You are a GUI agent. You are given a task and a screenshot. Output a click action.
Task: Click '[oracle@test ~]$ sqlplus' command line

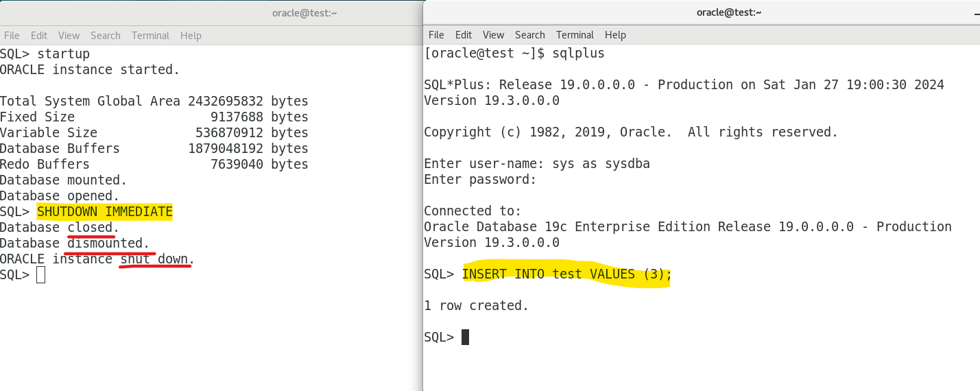coord(514,53)
